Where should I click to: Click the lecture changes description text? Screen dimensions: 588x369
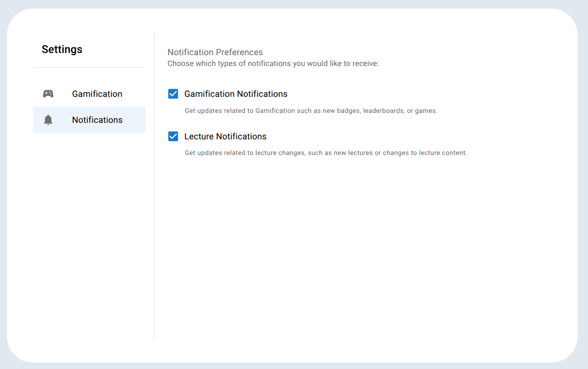[326, 153]
